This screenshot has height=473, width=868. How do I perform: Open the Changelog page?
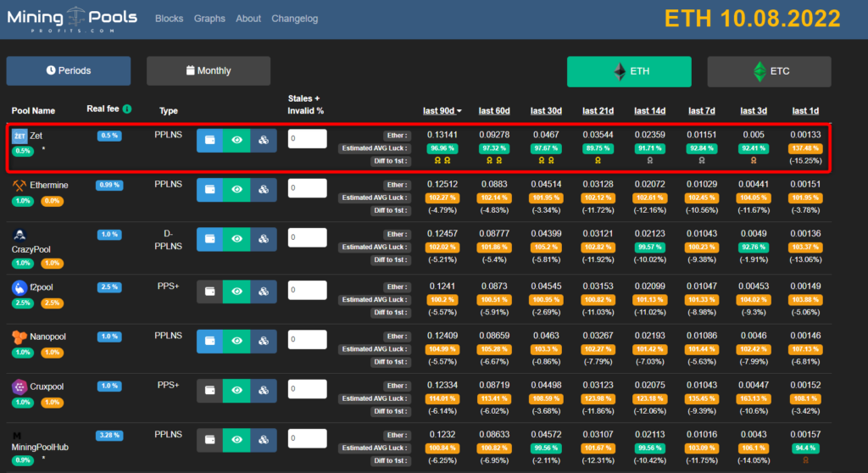293,19
